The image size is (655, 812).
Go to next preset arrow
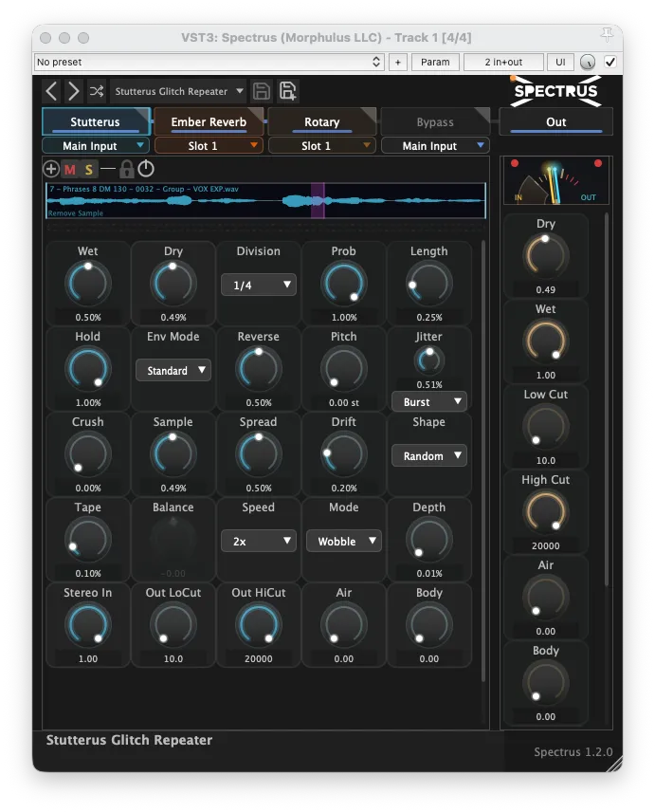pyautogui.click(x=74, y=91)
